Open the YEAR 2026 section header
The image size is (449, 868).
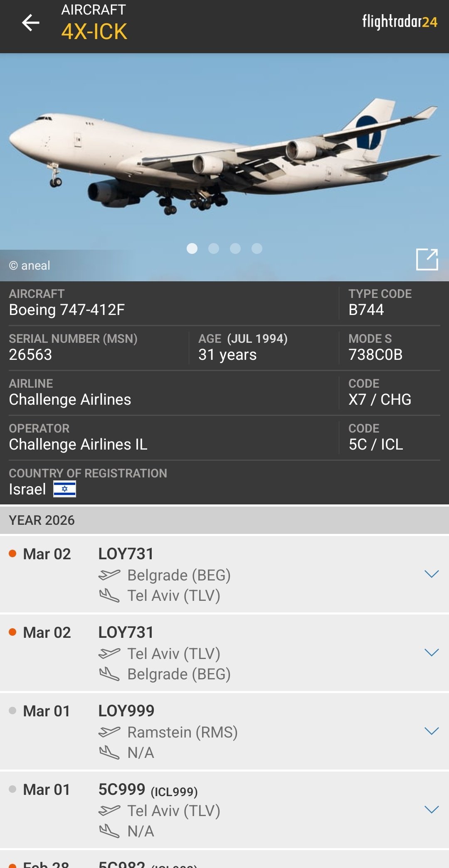click(x=224, y=520)
